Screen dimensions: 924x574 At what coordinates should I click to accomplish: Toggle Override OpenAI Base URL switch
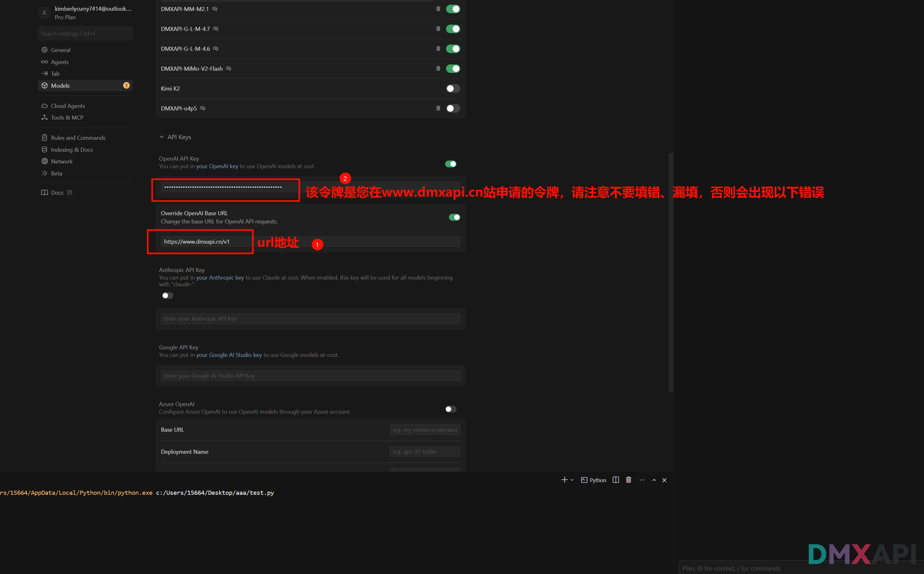(x=454, y=217)
